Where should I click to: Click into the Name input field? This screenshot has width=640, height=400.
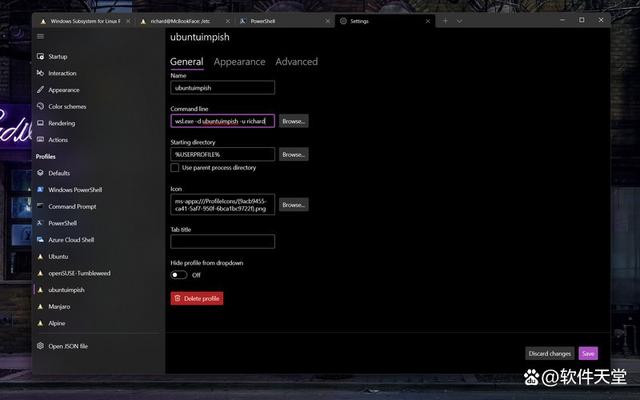222,88
